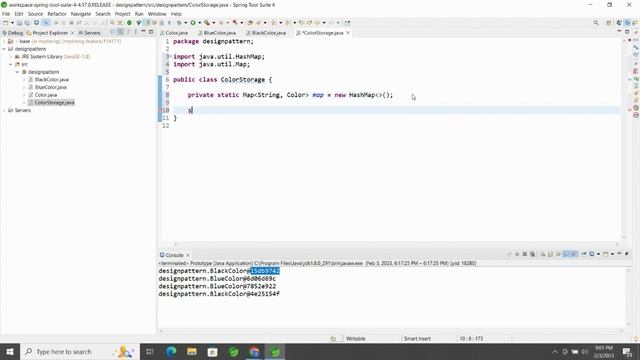Viewport: 640px width, 360px height.
Task: Click the Windows Start button
Action: 9,352
